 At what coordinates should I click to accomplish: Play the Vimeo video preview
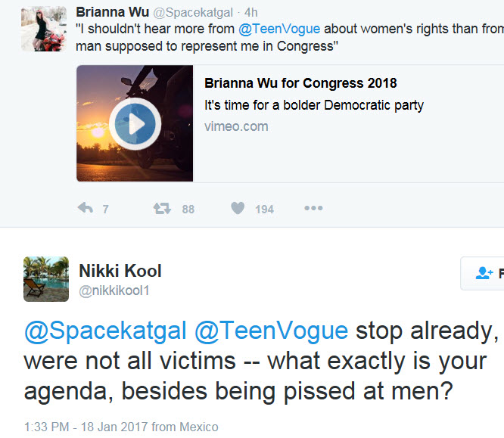coord(135,124)
